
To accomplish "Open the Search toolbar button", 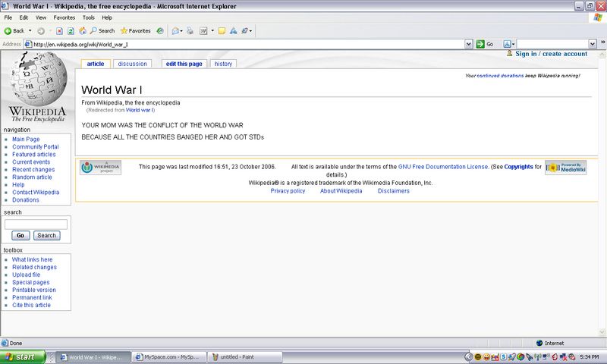I will click(x=102, y=31).
